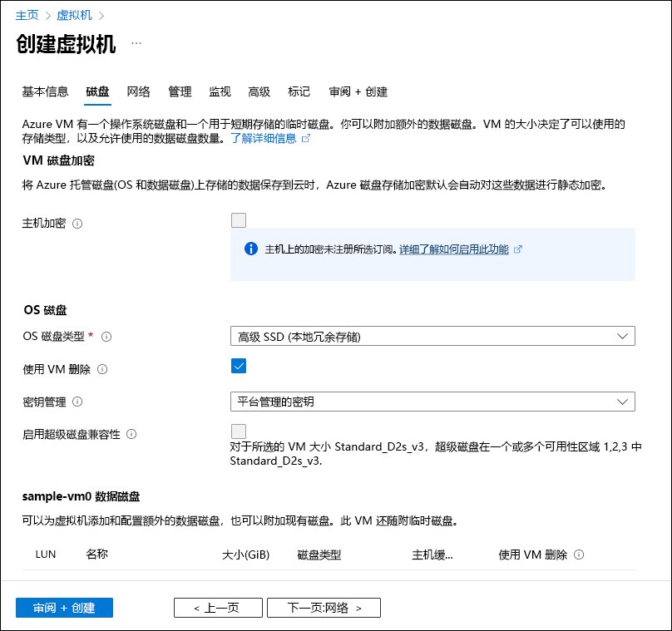The width and height of the screenshot is (672, 631).
Task: Click the blue info circle in the encryption notice banner
Action: pyautogui.click(x=250, y=249)
